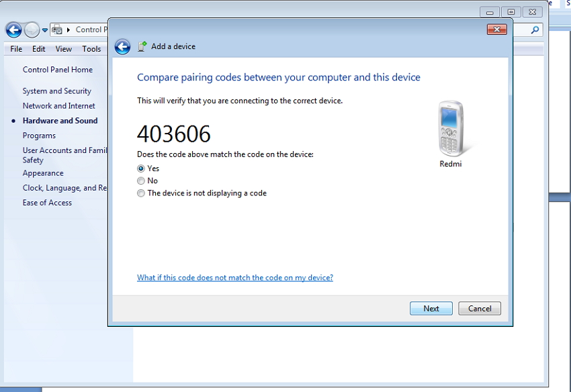Click the Control Panel back navigation arrow

tap(13, 30)
